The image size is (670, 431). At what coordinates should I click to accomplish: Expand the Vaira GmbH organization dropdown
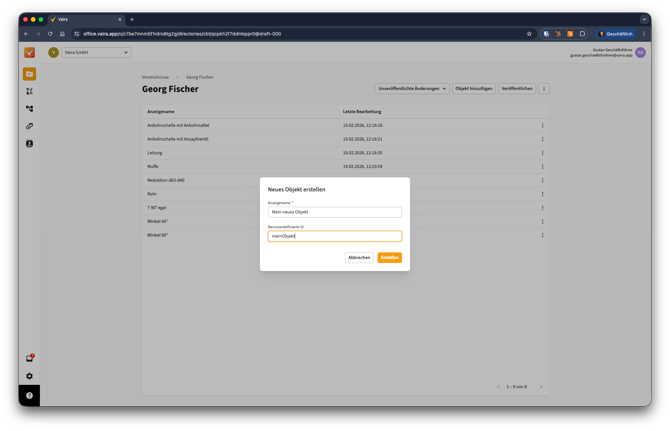click(x=97, y=52)
